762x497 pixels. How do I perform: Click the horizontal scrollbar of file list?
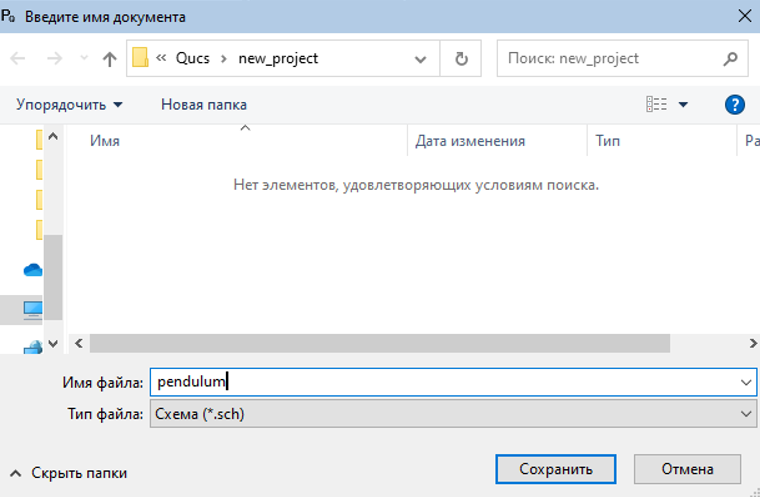click(x=380, y=343)
